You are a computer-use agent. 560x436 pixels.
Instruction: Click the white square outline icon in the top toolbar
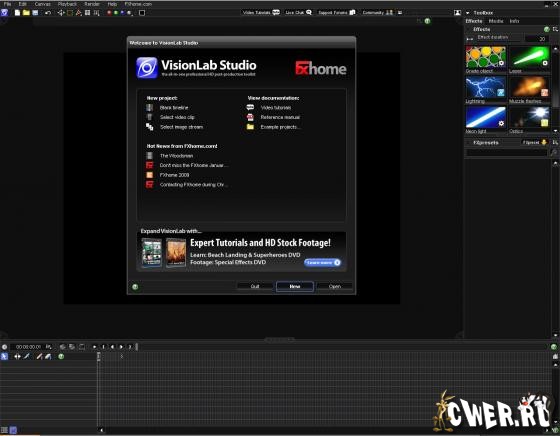click(142, 13)
